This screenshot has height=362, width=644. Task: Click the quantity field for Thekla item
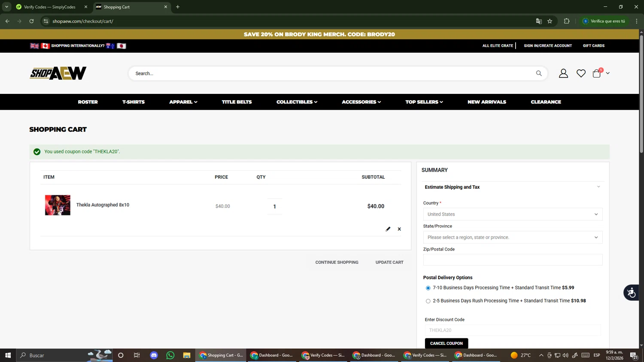(275, 206)
